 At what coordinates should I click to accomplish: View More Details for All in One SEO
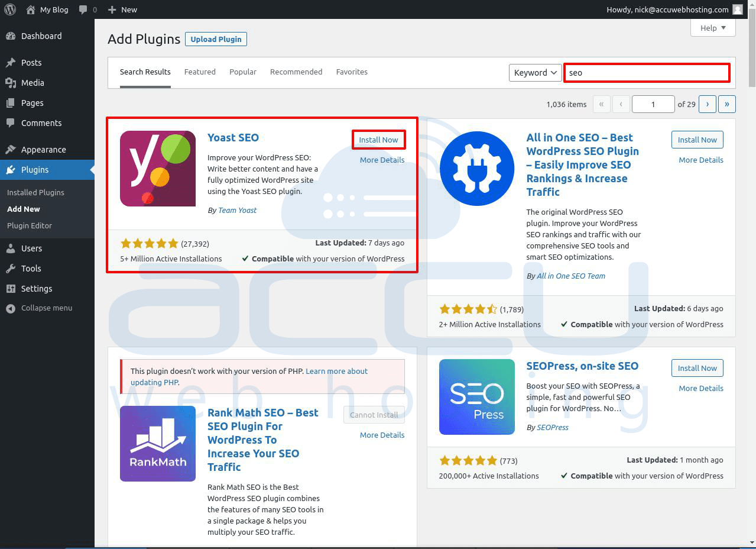(x=701, y=160)
